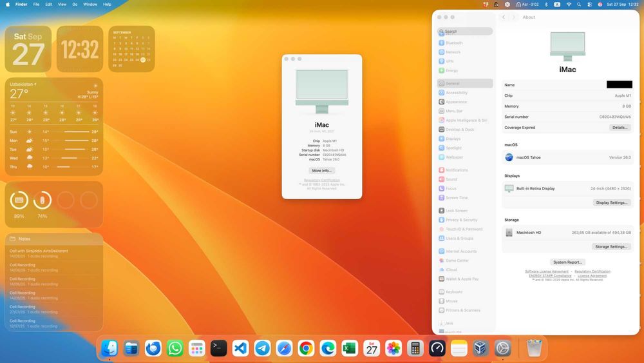The image size is (644, 363).
Task: Open Calendar app in the Dock
Action: [372, 349]
